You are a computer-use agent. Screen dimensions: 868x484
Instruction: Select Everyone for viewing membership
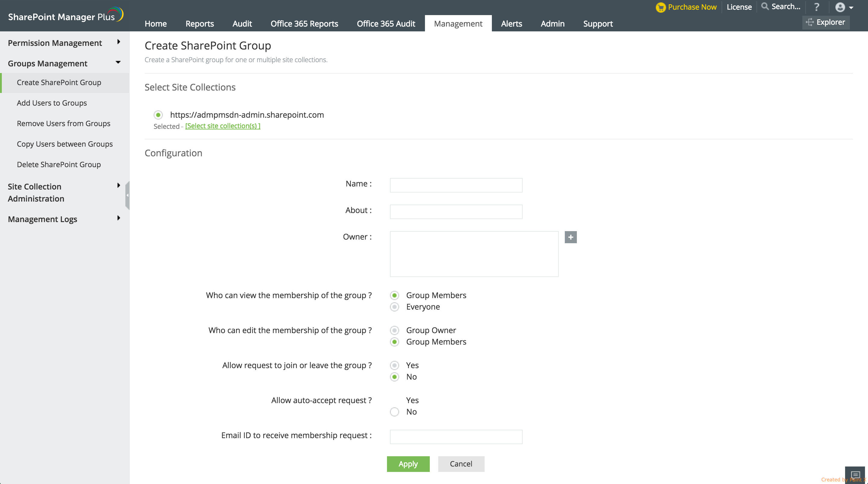394,307
